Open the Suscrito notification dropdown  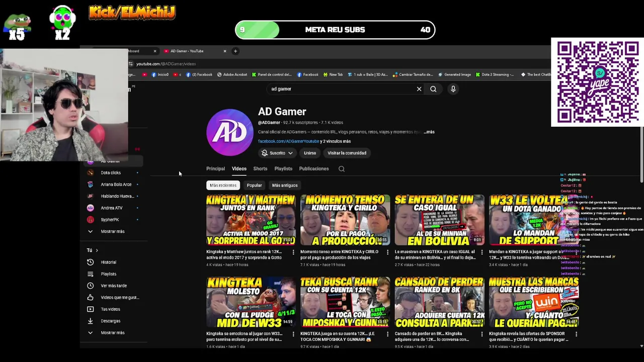[x=278, y=153]
